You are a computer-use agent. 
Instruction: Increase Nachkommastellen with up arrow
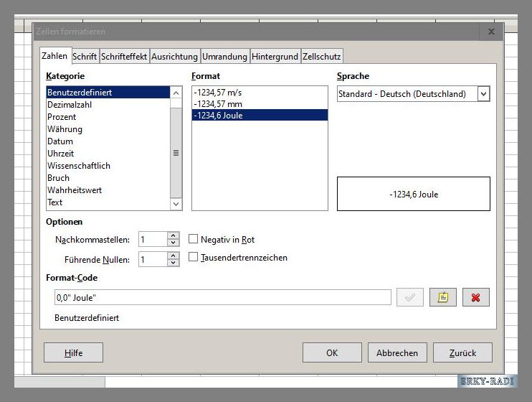[174, 235]
